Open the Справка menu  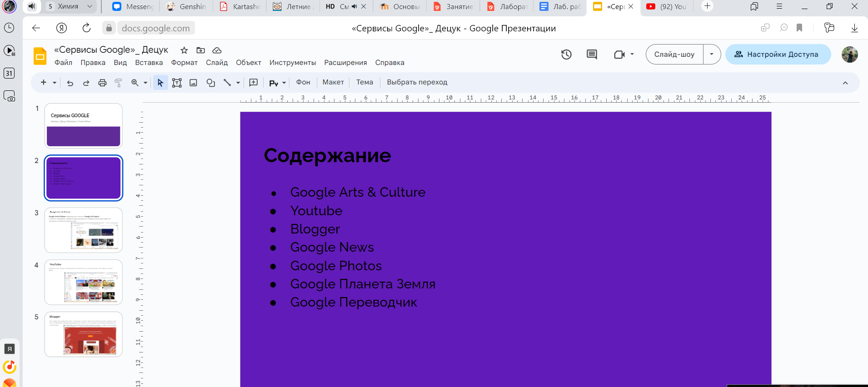pos(390,63)
